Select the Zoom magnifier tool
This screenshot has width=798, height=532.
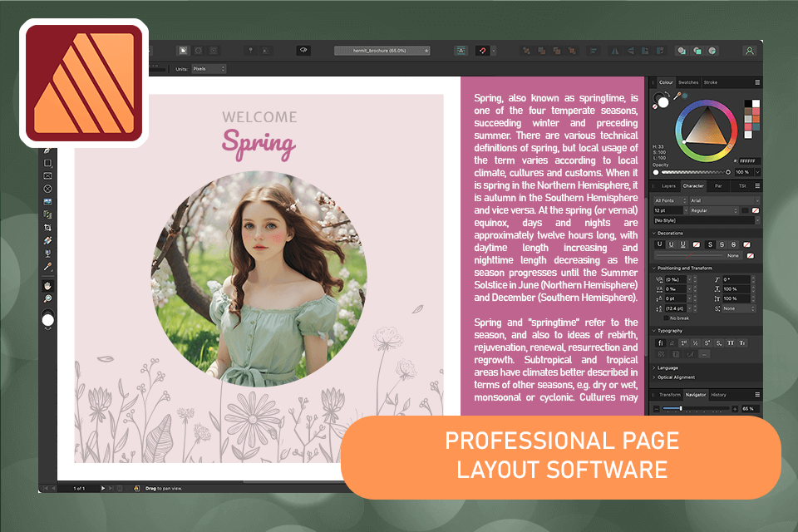(48, 299)
